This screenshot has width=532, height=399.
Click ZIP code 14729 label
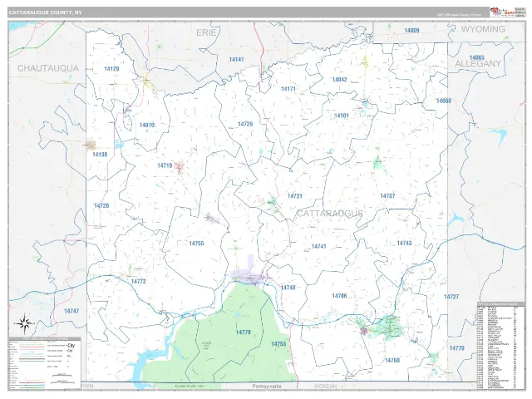[245, 124]
